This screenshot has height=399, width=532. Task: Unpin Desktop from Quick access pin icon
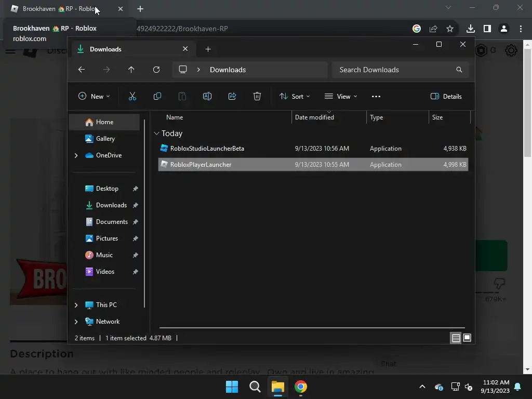point(136,189)
